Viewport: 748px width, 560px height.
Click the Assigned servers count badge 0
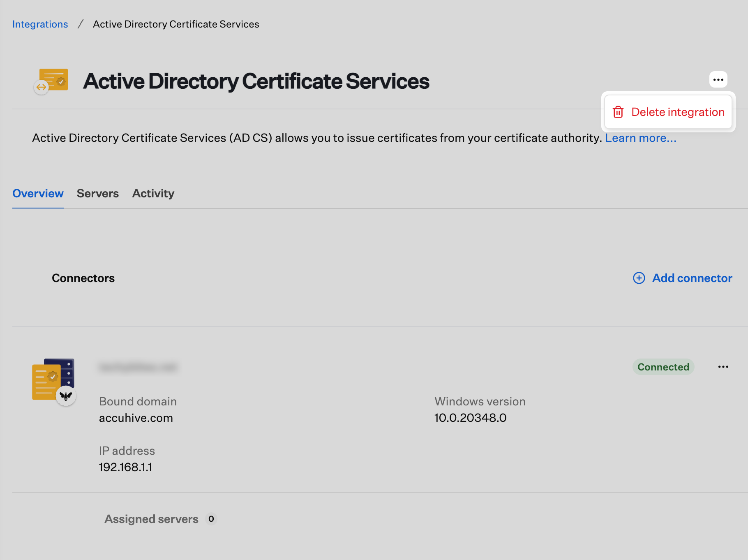(211, 519)
